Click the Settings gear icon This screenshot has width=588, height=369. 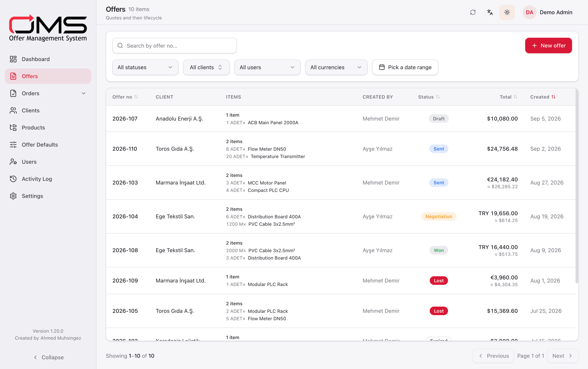[x=13, y=196]
